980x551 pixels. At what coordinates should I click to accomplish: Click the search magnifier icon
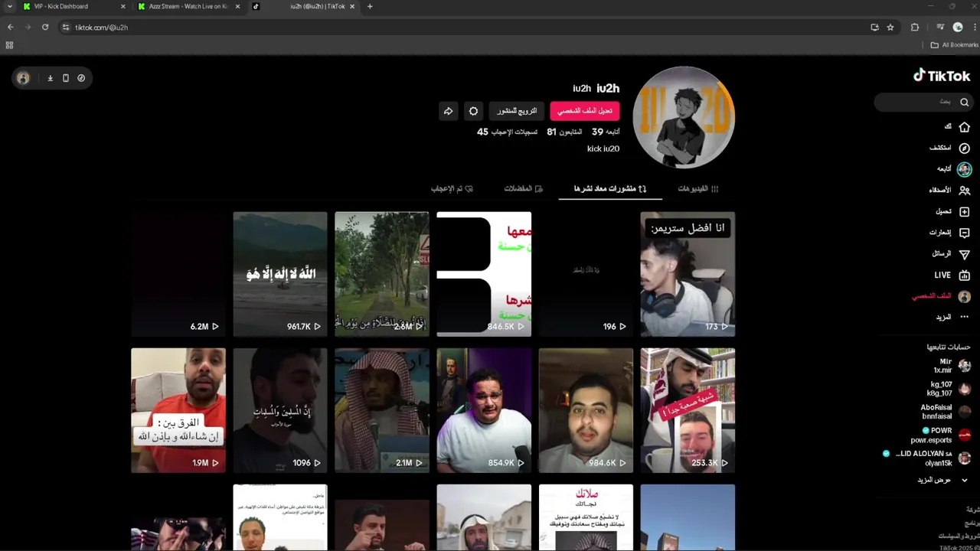click(964, 102)
